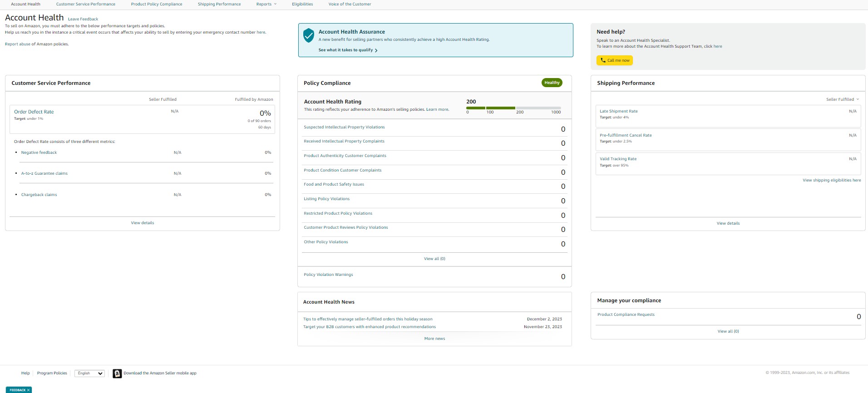Click the December 2, 2023 news date

[x=544, y=319]
